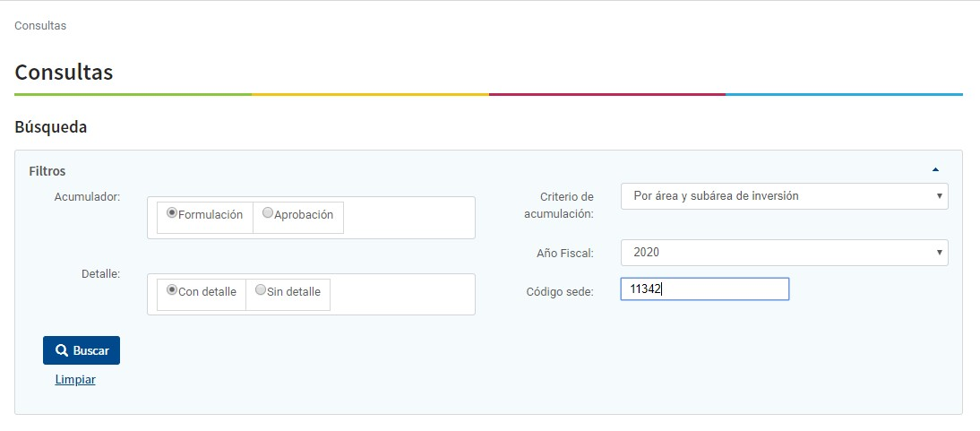Click the Acumulador label

pos(87,196)
